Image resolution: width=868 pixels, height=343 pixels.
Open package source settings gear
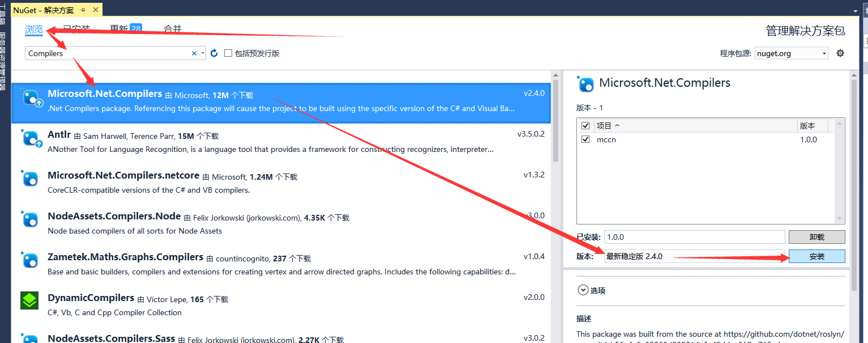840,52
